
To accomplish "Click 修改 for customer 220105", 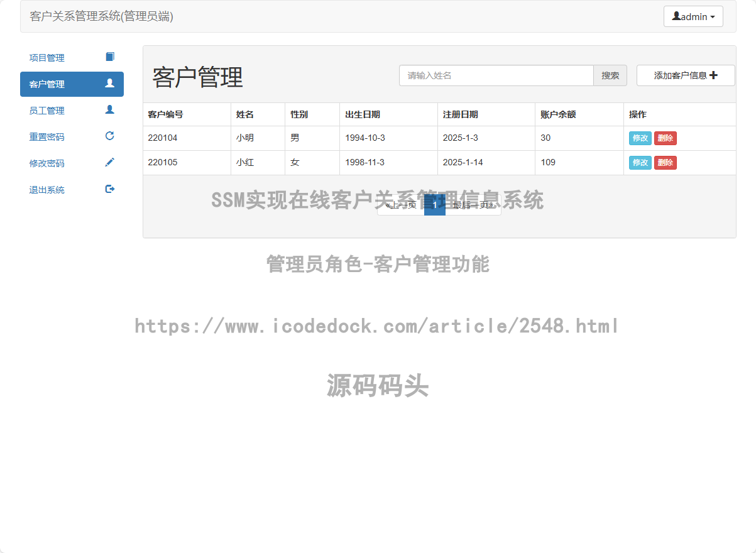I will (640, 163).
